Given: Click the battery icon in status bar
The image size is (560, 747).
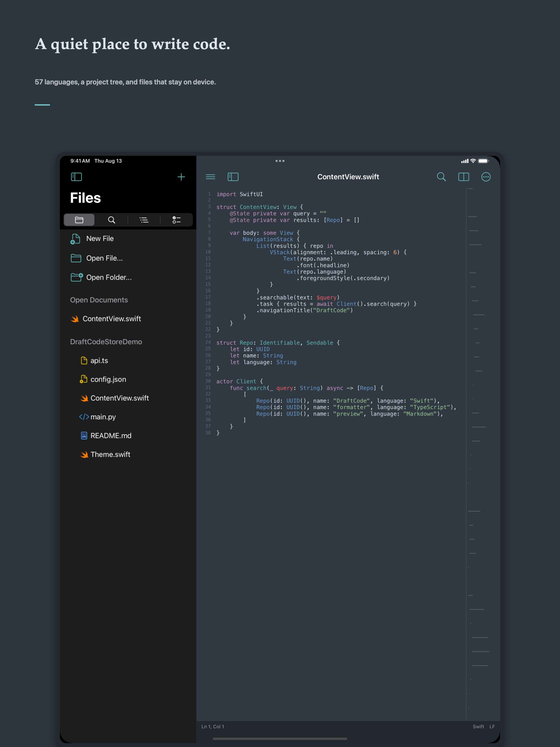Looking at the screenshot, I should 483,161.
